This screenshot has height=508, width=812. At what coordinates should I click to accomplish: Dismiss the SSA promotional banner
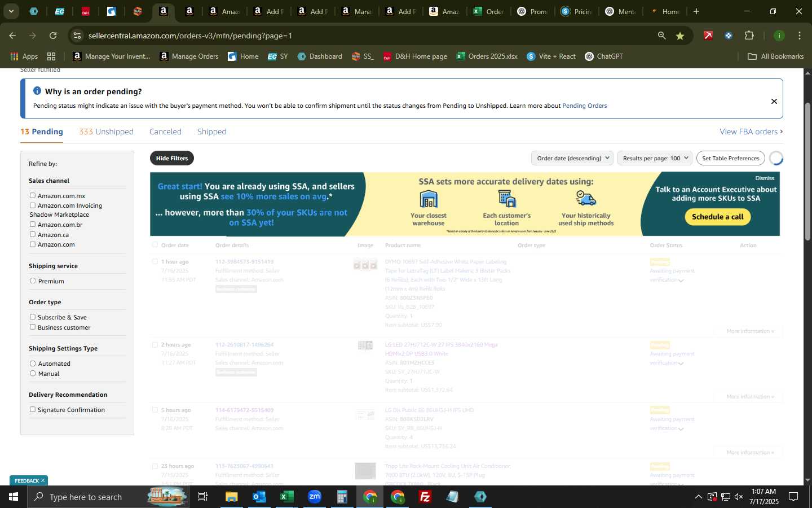765,178
